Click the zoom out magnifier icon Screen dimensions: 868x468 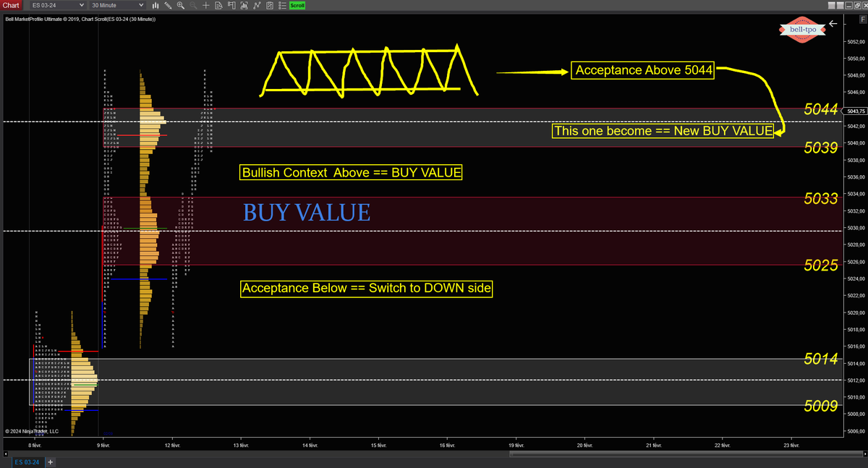(x=194, y=5)
